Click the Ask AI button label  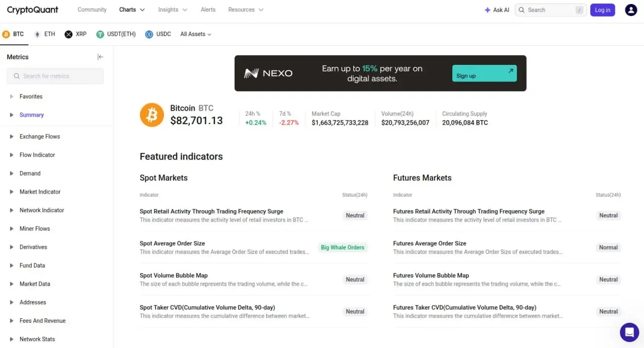[501, 10]
